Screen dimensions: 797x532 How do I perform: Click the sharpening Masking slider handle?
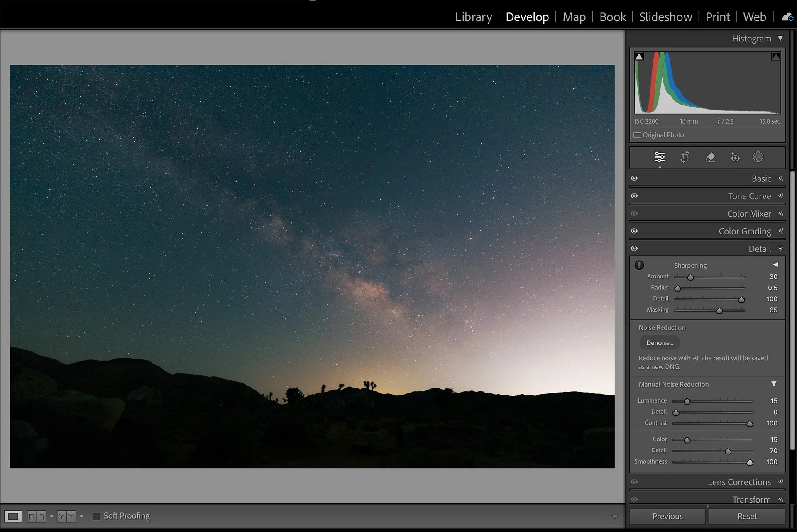(x=719, y=310)
